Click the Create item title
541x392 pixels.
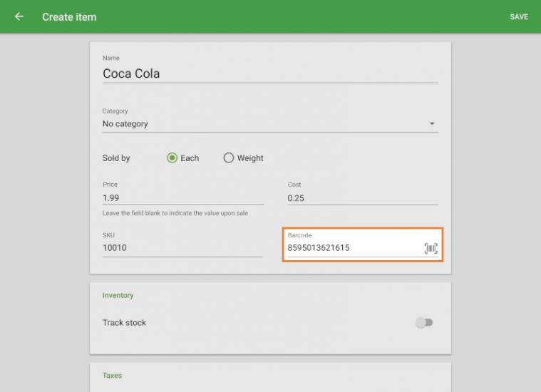[x=69, y=17]
